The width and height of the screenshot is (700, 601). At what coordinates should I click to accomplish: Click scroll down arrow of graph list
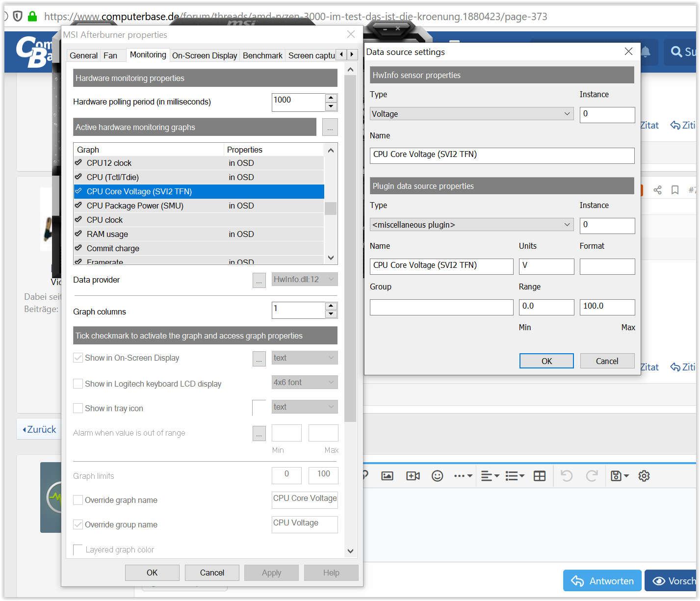(331, 258)
